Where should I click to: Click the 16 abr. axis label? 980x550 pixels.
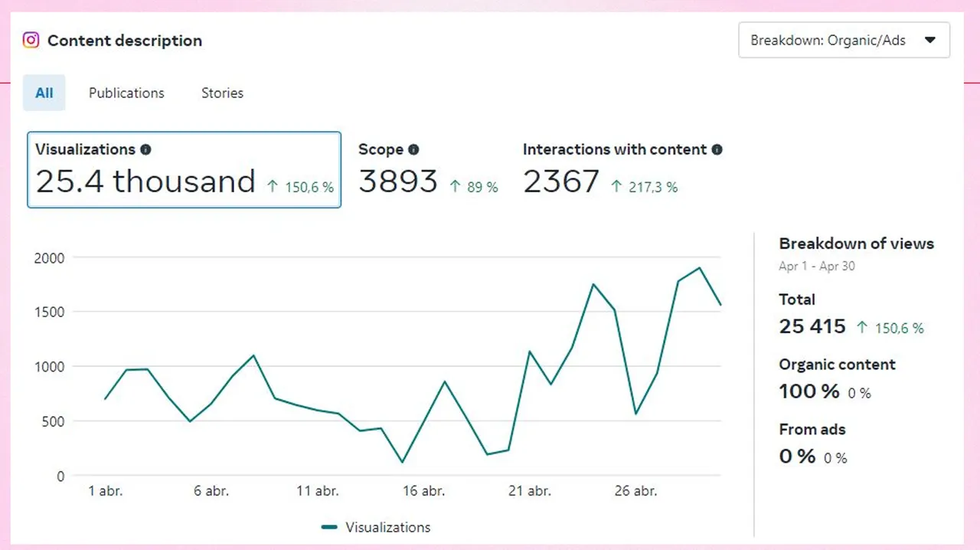(423, 491)
